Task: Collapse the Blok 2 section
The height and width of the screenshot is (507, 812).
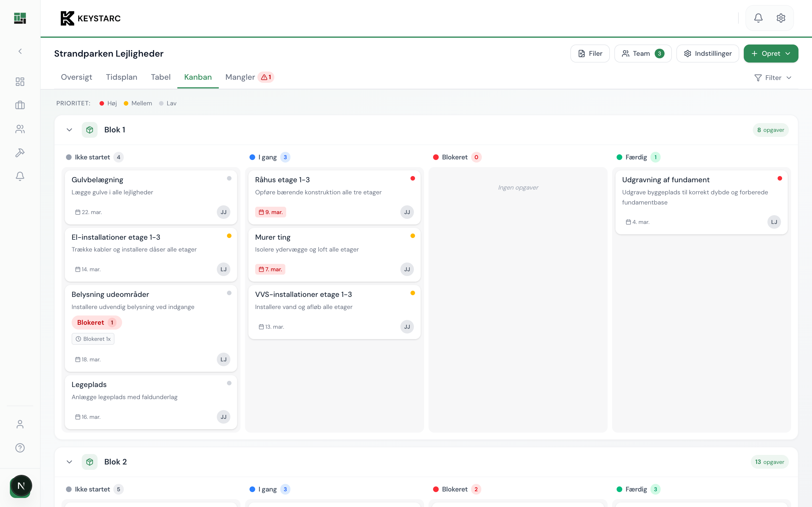Action: click(x=69, y=462)
